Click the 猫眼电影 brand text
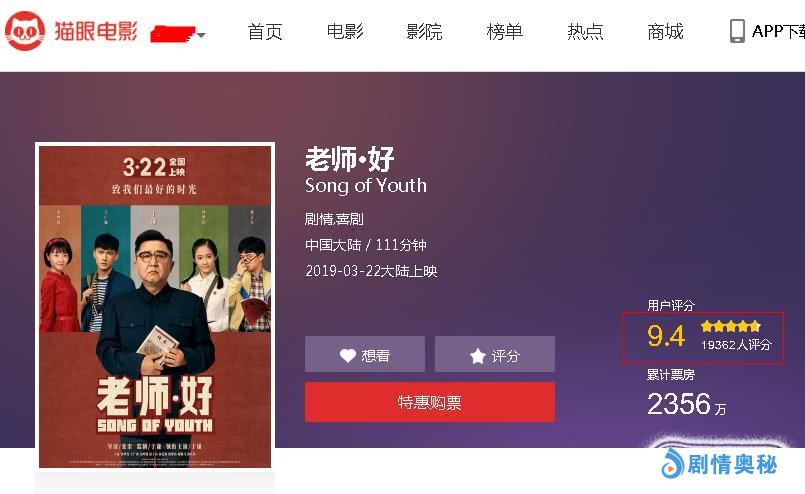The width and height of the screenshot is (805, 494). 96,31
